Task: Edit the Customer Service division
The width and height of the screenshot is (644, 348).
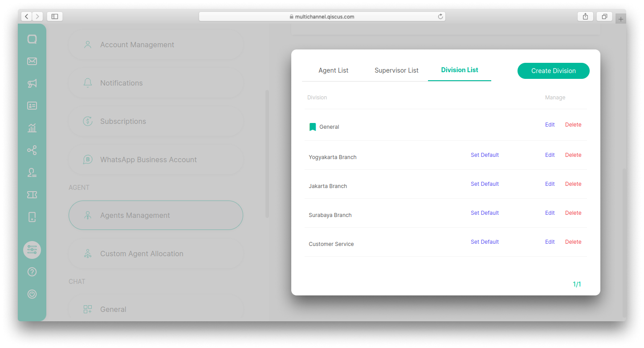Action: (x=550, y=242)
